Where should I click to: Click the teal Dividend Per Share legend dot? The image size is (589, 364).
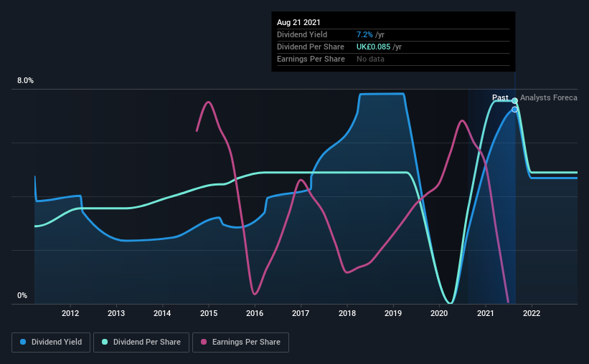click(x=105, y=342)
